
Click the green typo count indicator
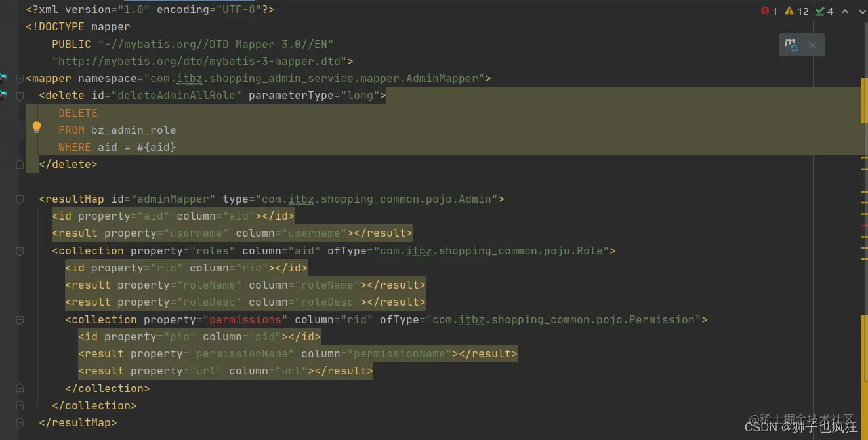pos(824,11)
